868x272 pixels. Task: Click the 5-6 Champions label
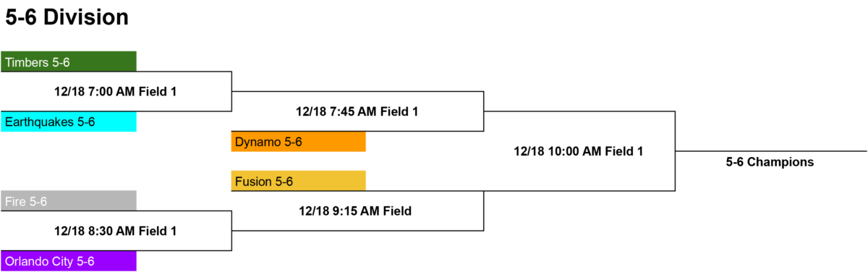click(770, 162)
